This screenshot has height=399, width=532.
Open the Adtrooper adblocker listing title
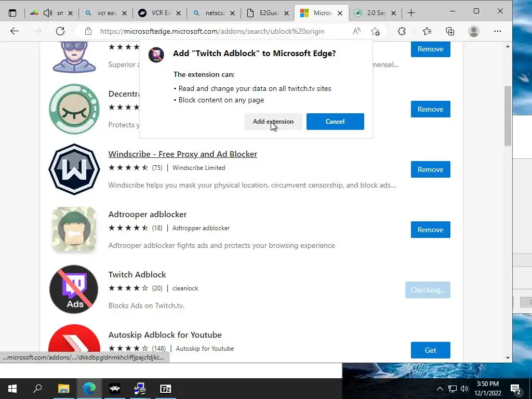[148, 215]
